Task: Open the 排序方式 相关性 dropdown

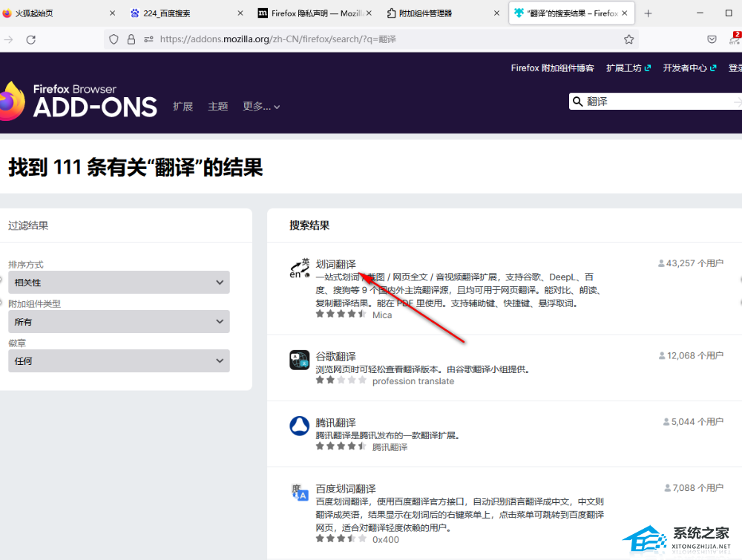Action: point(119,283)
